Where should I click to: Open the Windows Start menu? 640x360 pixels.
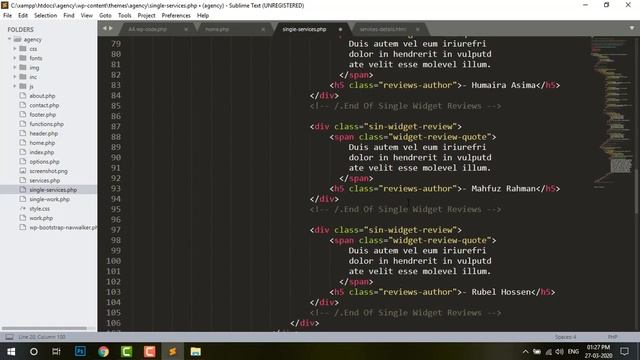pos(11,351)
